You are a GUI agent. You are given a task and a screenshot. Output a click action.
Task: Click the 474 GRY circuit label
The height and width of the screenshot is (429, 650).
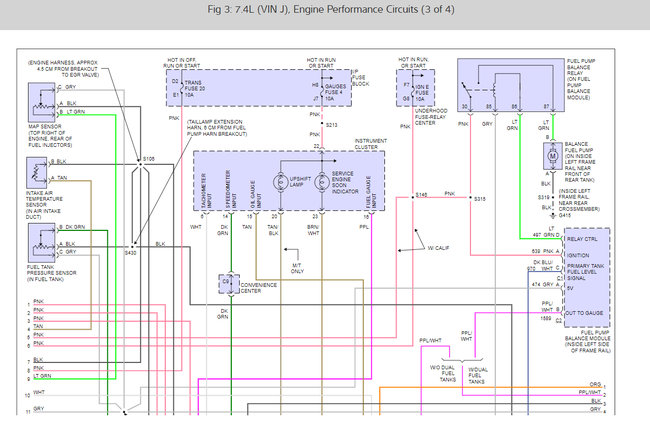542,284
